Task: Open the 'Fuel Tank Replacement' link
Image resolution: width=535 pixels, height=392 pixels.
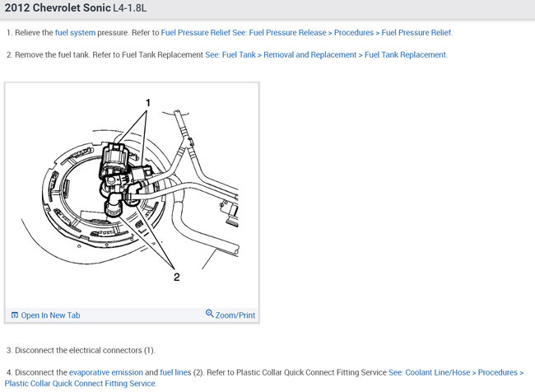Action: [x=405, y=55]
